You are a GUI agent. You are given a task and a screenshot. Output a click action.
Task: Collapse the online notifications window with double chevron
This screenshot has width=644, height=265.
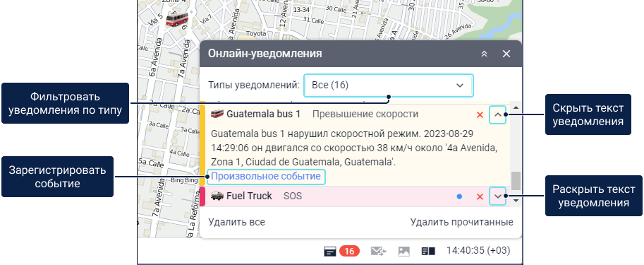click(x=484, y=54)
